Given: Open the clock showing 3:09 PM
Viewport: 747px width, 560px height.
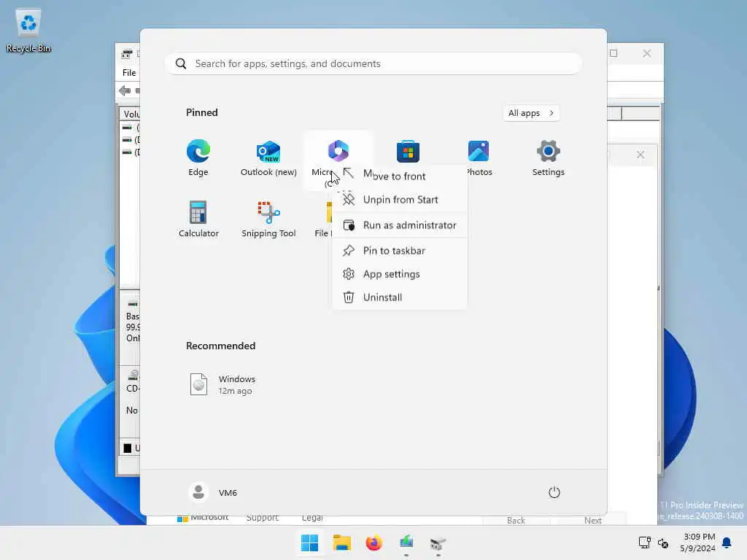Looking at the screenshot, I should [x=698, y=542].
